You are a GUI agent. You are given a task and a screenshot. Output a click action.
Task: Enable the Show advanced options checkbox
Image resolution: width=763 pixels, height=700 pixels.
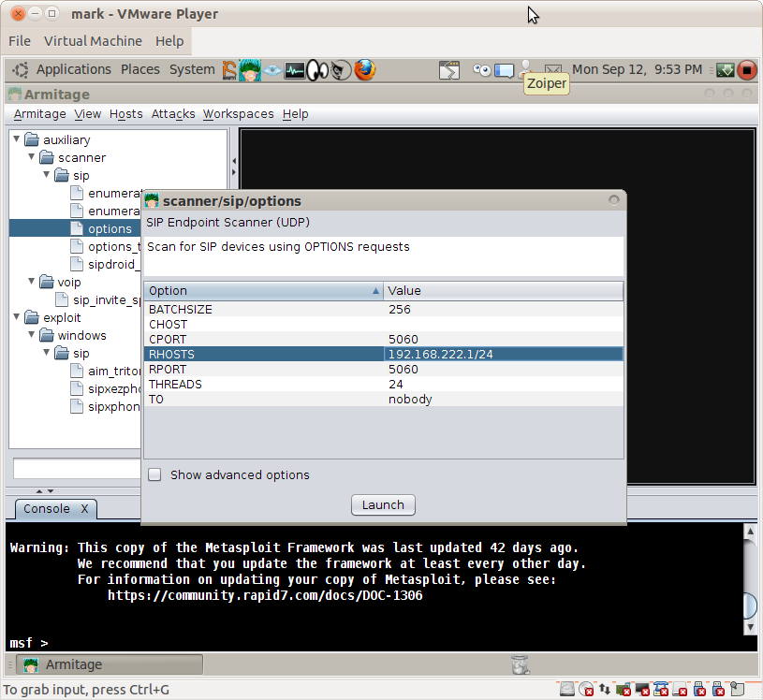click(x=154, y=474)
